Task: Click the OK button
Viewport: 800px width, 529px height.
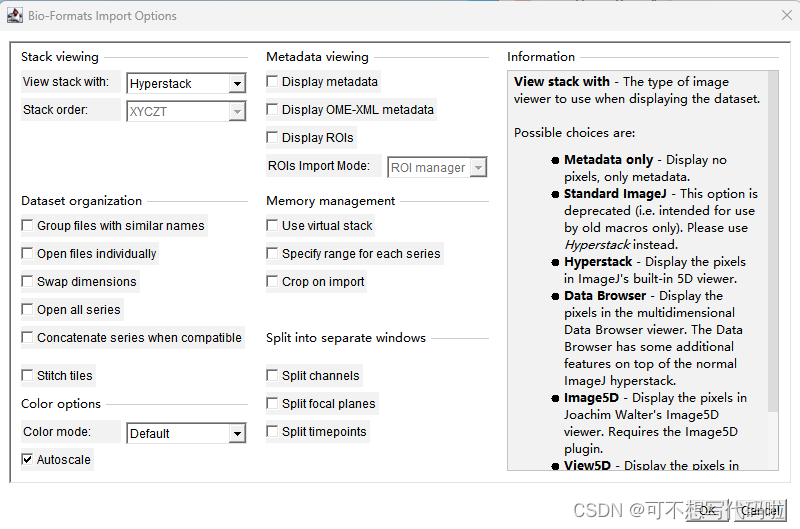Action: (x=708, y=510)
